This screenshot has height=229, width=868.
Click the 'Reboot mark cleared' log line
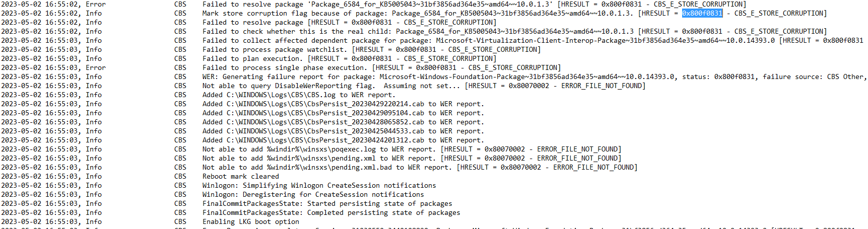[240, 176]
